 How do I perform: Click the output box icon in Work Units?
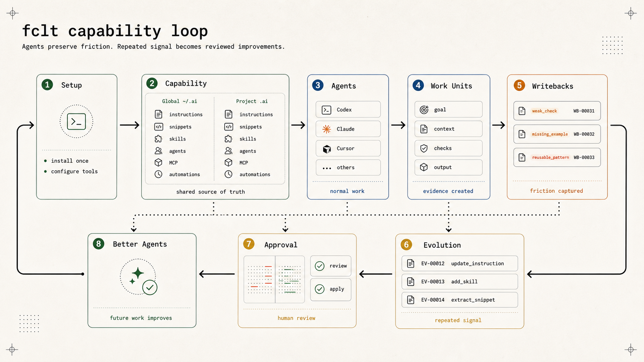pyautogui.click(x=424, y=167)
